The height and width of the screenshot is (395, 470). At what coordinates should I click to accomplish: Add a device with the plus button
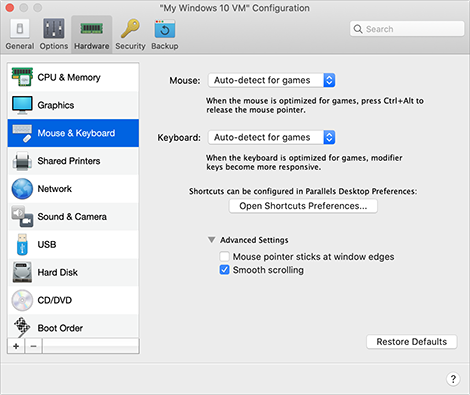pos(16,346)
